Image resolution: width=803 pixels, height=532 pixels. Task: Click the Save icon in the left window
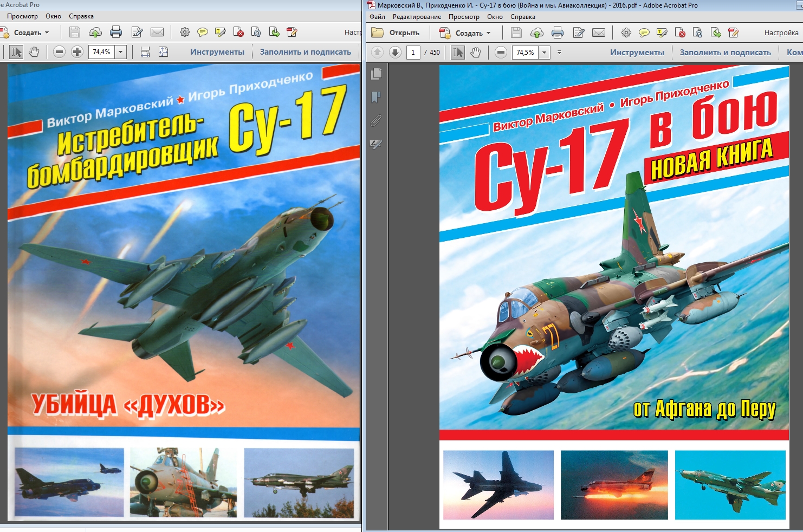tap(75, 32)
